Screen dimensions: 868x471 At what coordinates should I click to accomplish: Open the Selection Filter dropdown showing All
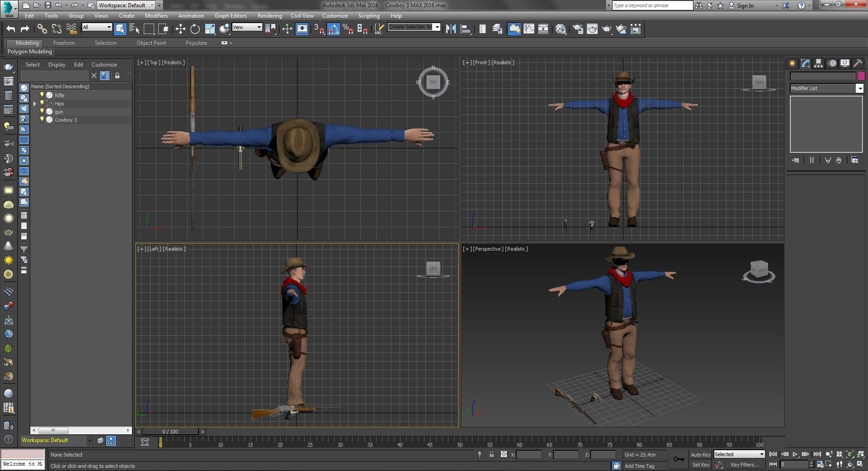(97, 27)
